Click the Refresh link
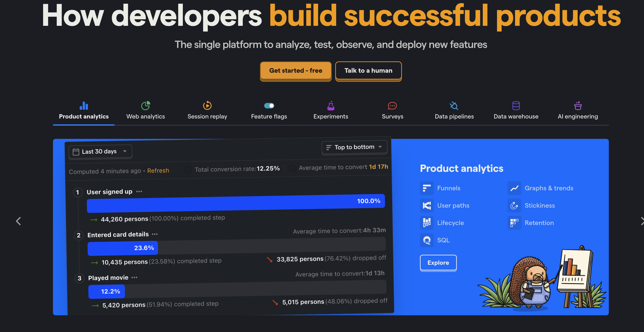The image size is (644, 332). pyautogui.click(x=158, y=170)
